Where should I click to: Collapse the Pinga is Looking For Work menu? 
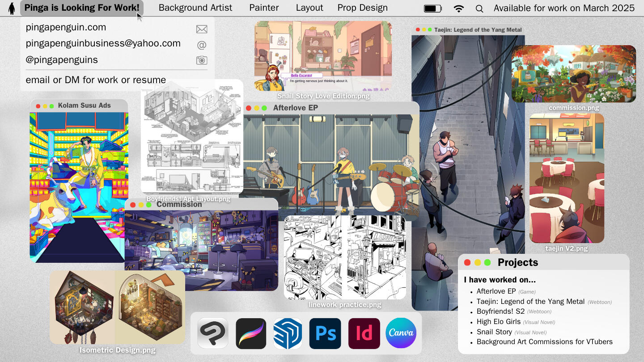(82, 8)
